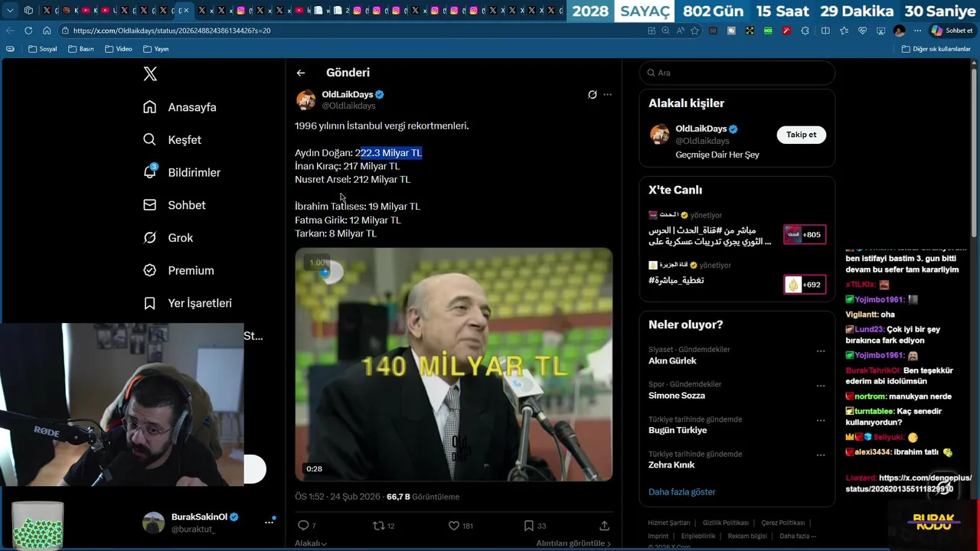980x551 pixels.
Task: Open Copilot Sohbet et button
Action: tap(952, 31)
